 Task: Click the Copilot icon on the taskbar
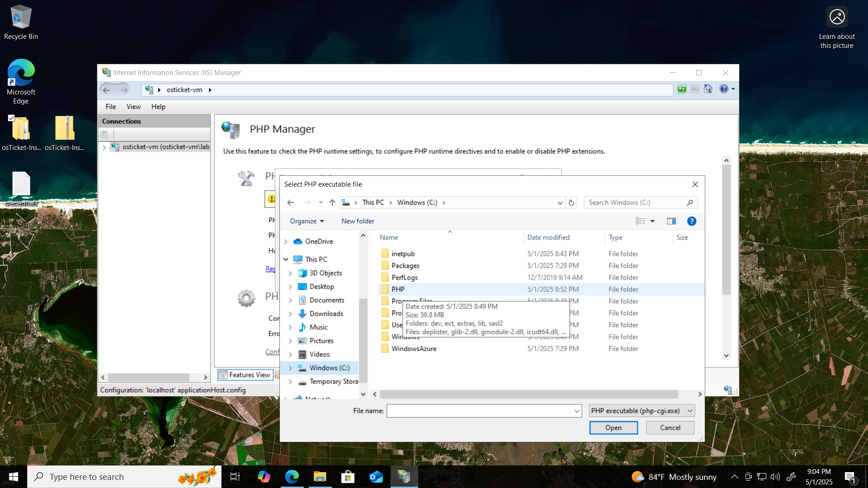coord(264,477)
